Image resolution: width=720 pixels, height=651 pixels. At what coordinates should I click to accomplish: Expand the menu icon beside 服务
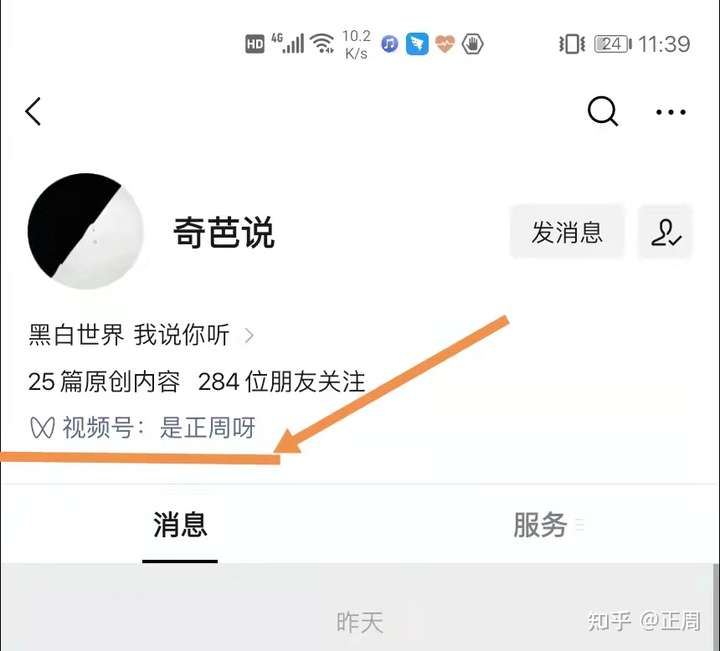(x=580, y=525)
